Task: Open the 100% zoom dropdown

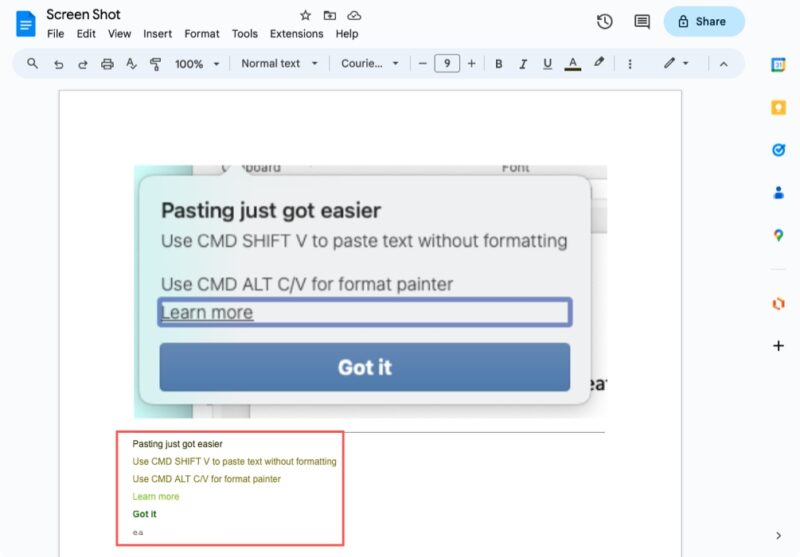Action: (x=197, y=64)
